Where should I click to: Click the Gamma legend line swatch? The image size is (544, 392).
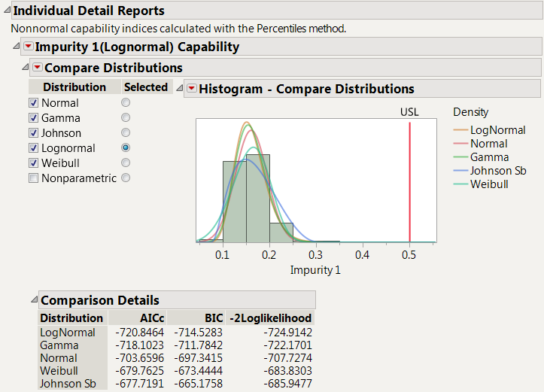[x=460, y=156]
